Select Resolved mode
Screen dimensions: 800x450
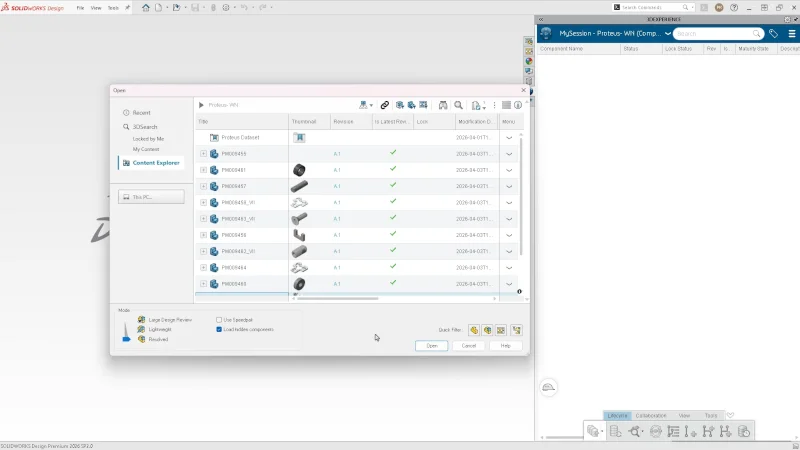[x=158, y=339]
